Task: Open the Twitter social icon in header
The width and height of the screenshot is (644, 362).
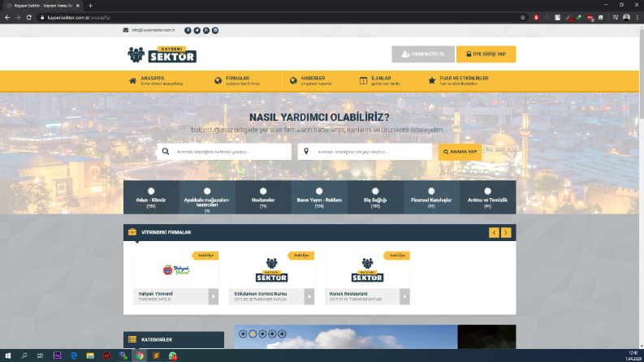Action: 197,30
